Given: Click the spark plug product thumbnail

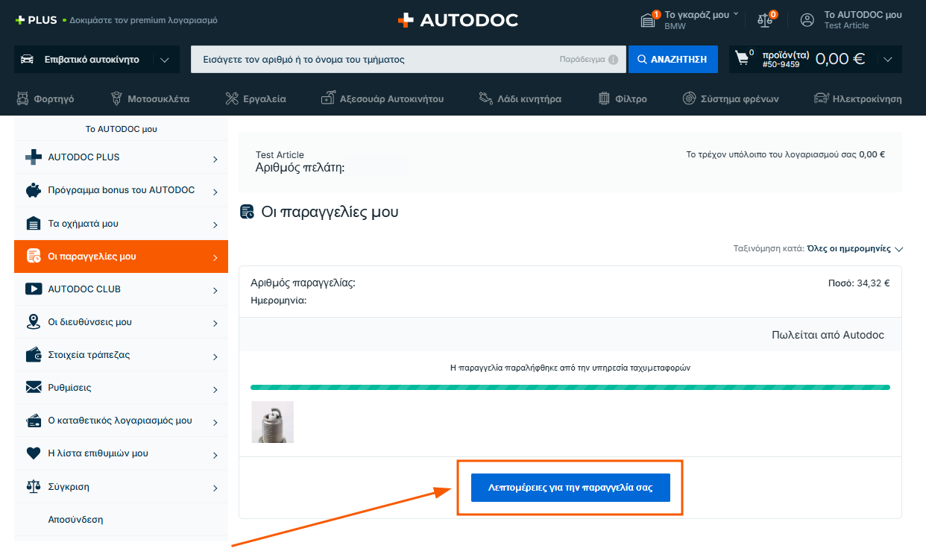Looking at the screenshot, I should tap(272, 422).
